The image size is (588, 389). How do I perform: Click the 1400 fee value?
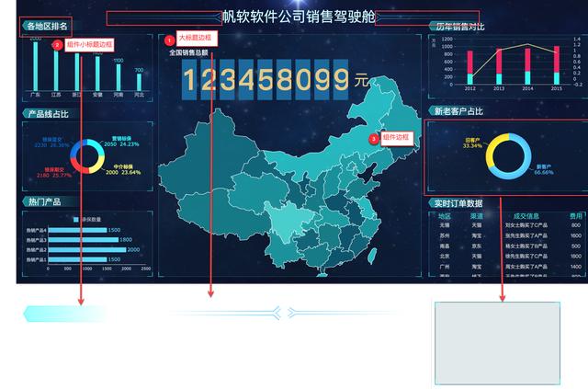(576, 267)
